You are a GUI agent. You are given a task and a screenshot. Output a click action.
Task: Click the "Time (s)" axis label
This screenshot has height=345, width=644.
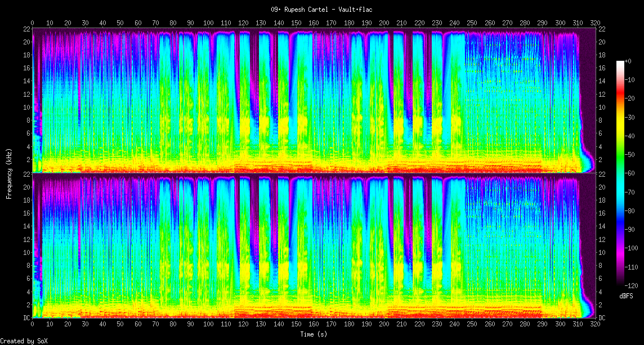[x=314, y=334]
